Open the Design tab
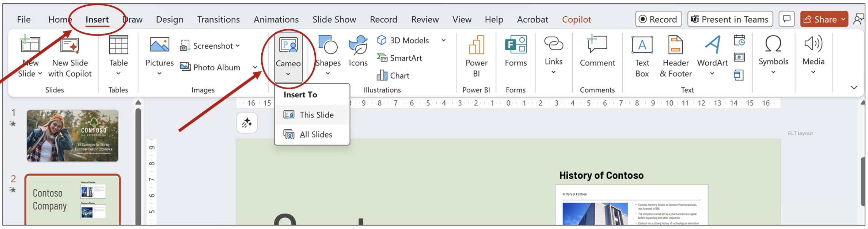This screenshot has height=229, width=868. (x=170, y=20)
